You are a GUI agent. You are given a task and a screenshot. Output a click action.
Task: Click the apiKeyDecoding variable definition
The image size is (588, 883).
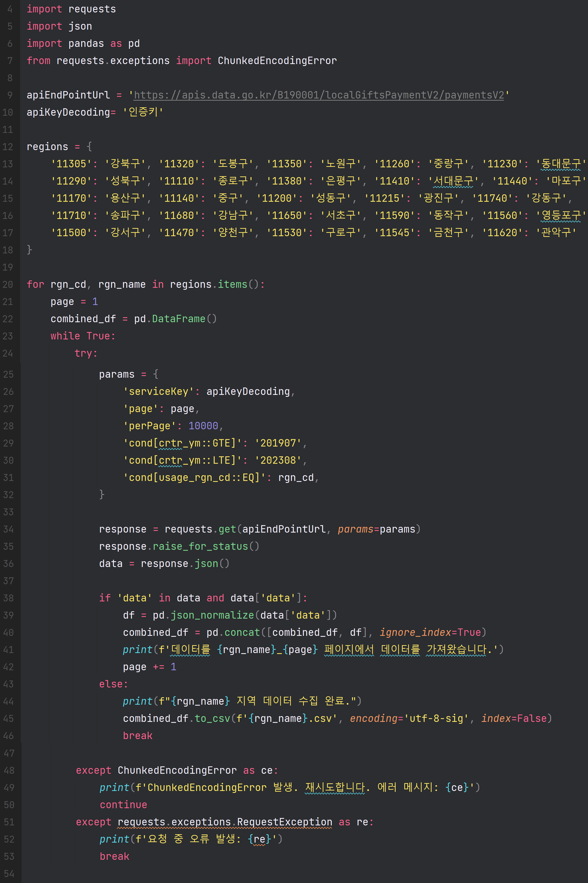[68, 113]
